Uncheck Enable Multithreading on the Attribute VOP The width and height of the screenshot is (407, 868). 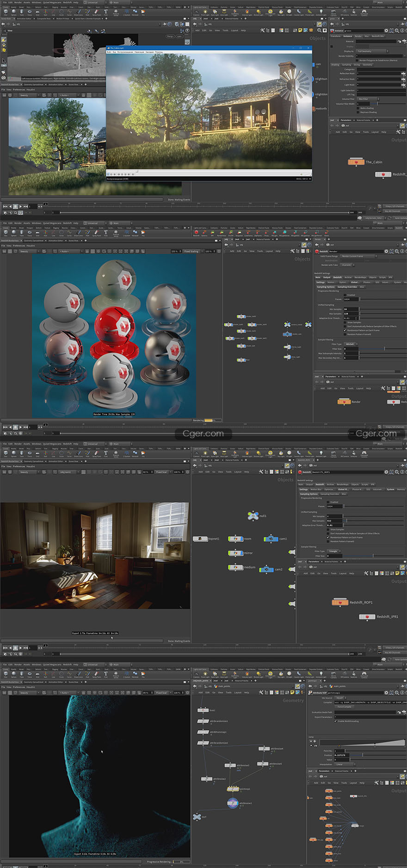point(336,721)
